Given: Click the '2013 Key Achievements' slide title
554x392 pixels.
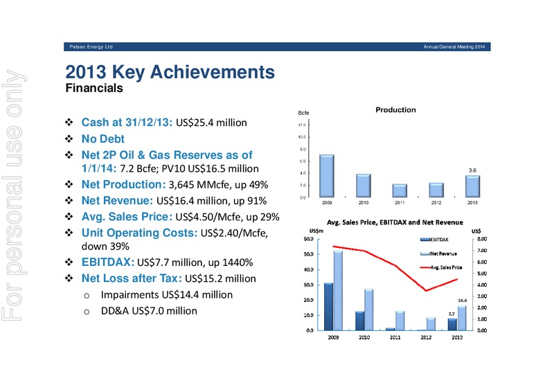Looking at the screenshot, I should point(170,72).
